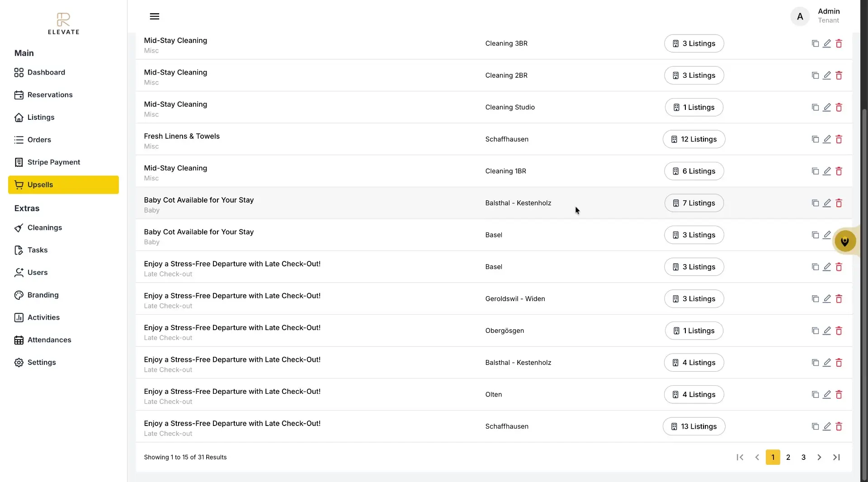Viewport: 868px width, 482px height.
Task: Open the Upsells section in the sidebar
Action: coord(40,184)
